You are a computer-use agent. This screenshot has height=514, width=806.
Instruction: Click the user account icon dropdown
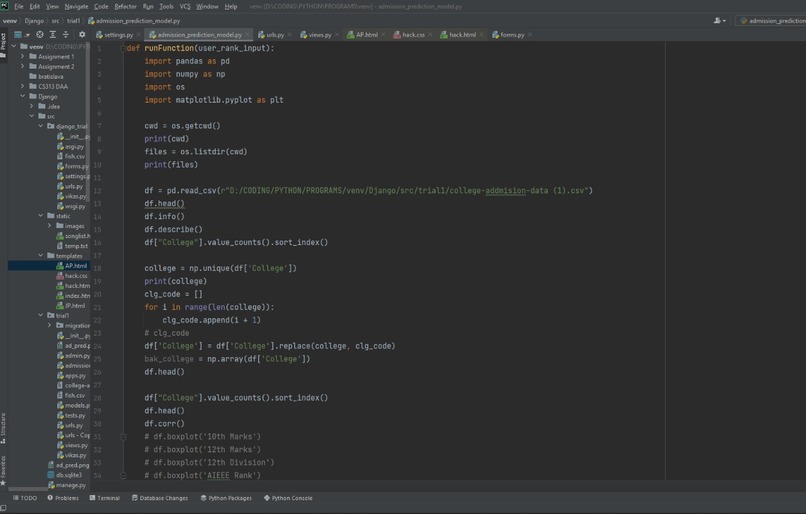tap(720, 21)
